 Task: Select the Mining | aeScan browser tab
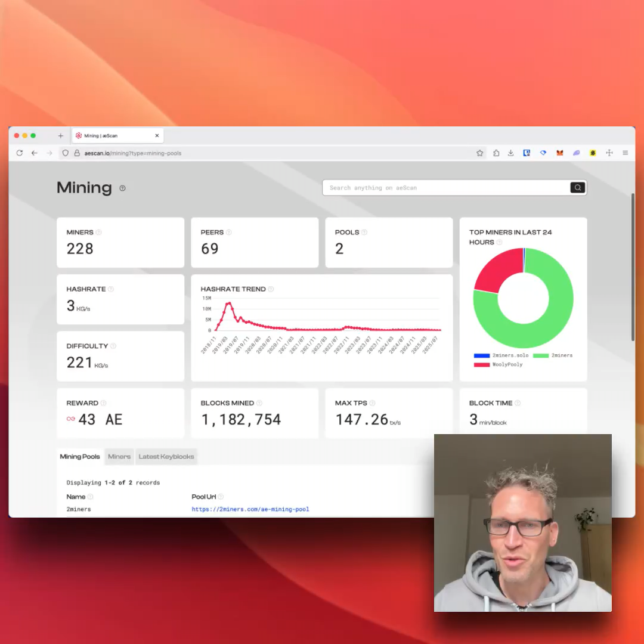pyautogui.click(x=118, y=135)
